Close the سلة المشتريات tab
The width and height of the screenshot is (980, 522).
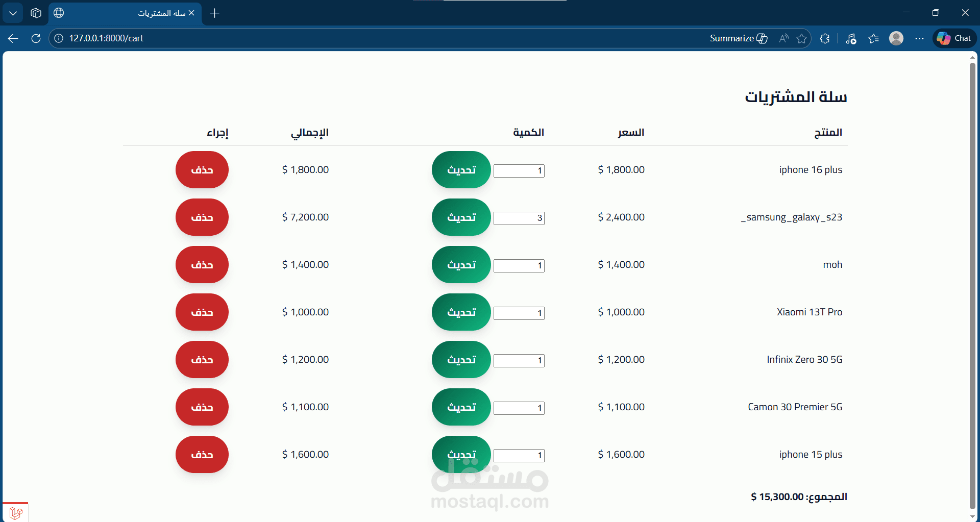[x=191, y=13]
